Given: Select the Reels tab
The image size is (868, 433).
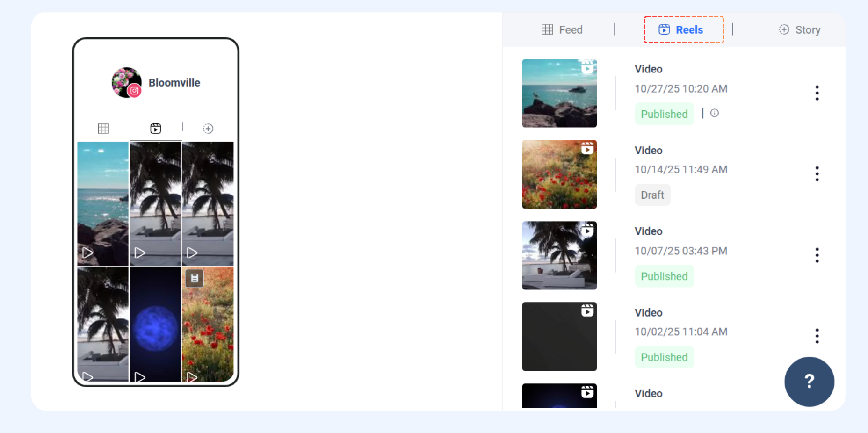Looking at the screenshot, I should (x=683, y=29).
